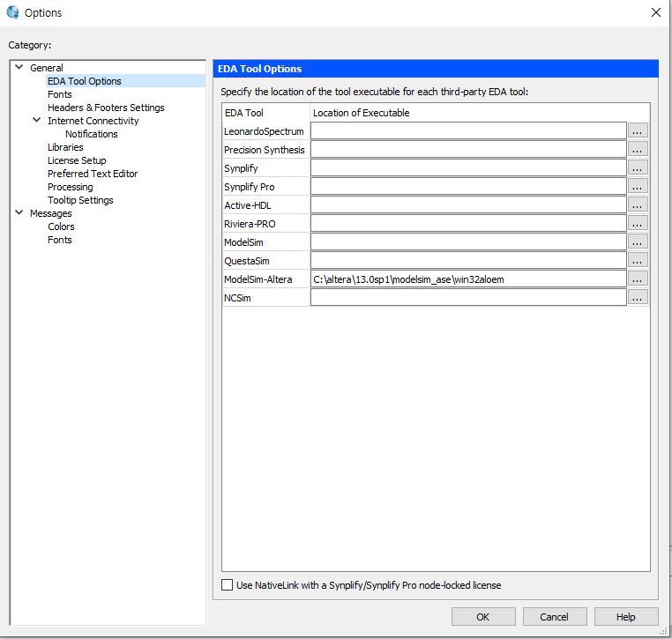Click the Quartus globe icon in title bar
The height and width of the screenshot is (639, 672).
pos(13,12)
